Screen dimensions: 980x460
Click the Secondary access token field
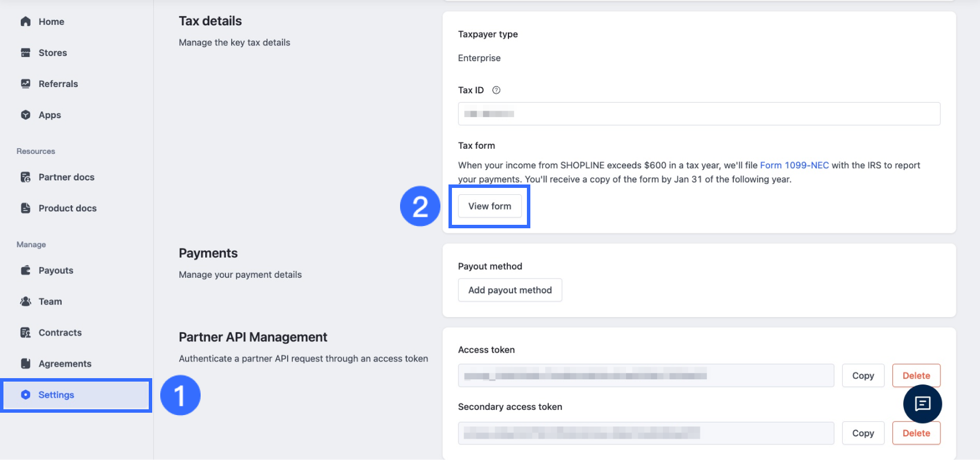pos(646,433)
